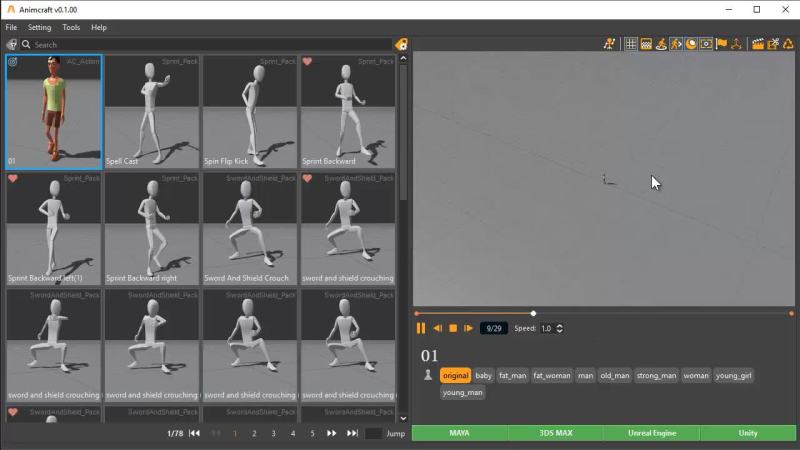
Task: Select the young_girl character type
Action: click(x=733, y=376)
